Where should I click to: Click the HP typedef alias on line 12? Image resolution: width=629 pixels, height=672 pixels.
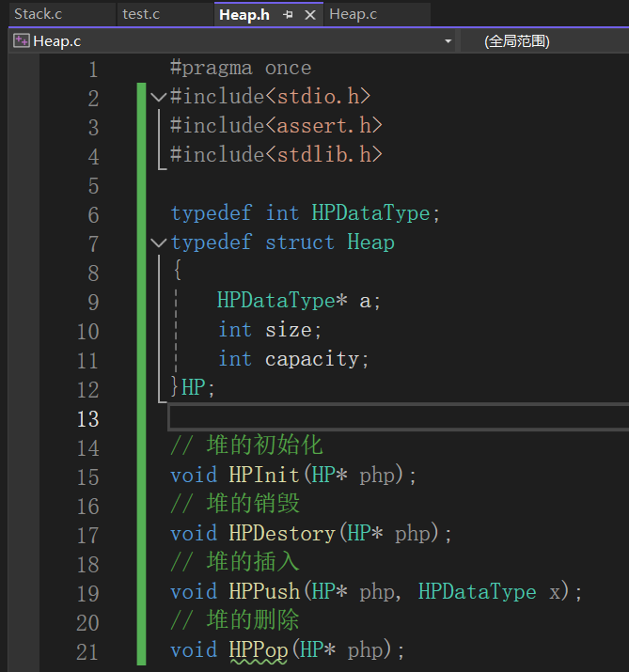194,387
